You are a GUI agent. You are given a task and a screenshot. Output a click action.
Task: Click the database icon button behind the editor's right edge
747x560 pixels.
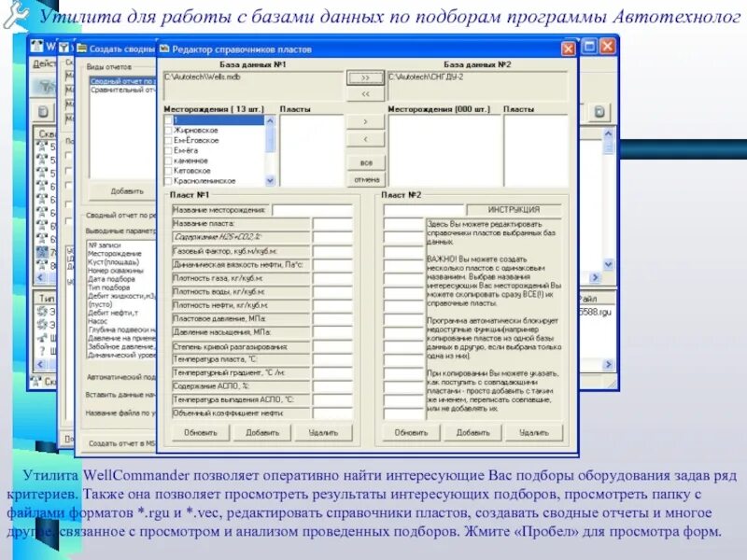coord(599,112)
